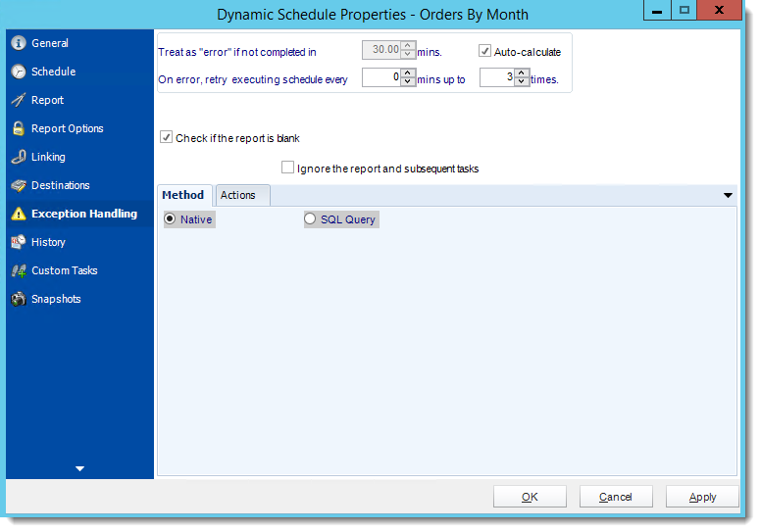The width and height of the screenshot is (760, 532).
Task: Decrease the retry times count
Action: tap(521, 82)
